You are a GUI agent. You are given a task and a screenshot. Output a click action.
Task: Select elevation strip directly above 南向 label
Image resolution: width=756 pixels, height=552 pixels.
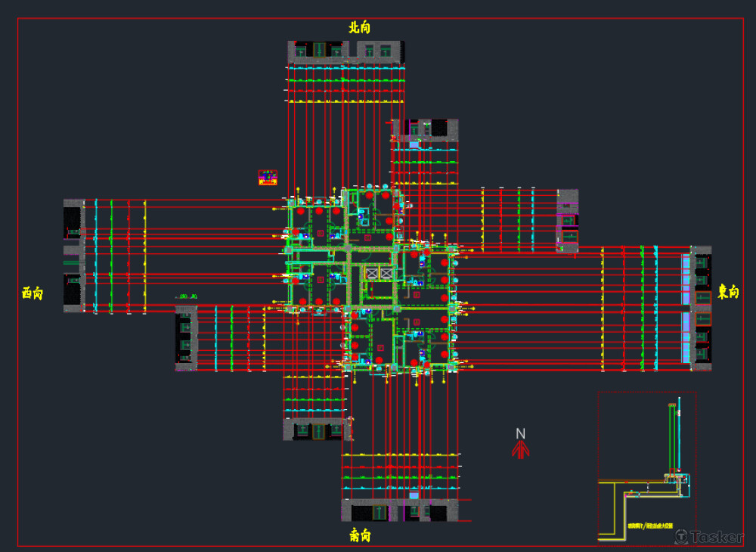(x=400, y=511)
